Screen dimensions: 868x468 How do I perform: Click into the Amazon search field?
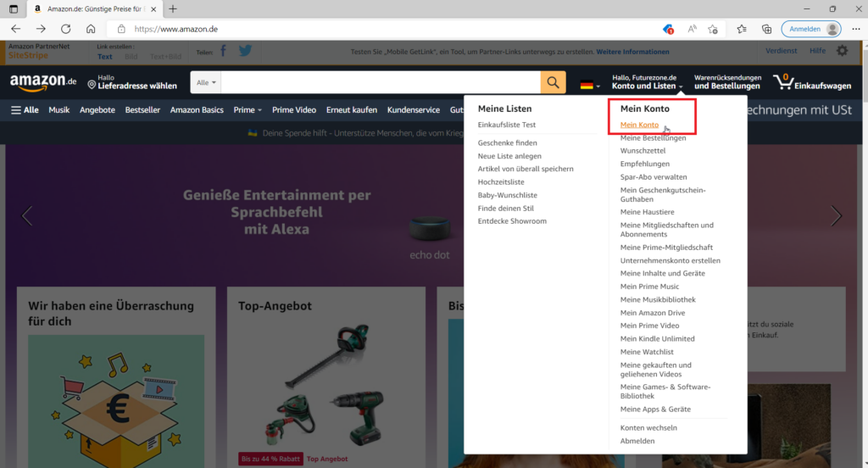click(381, 82)
